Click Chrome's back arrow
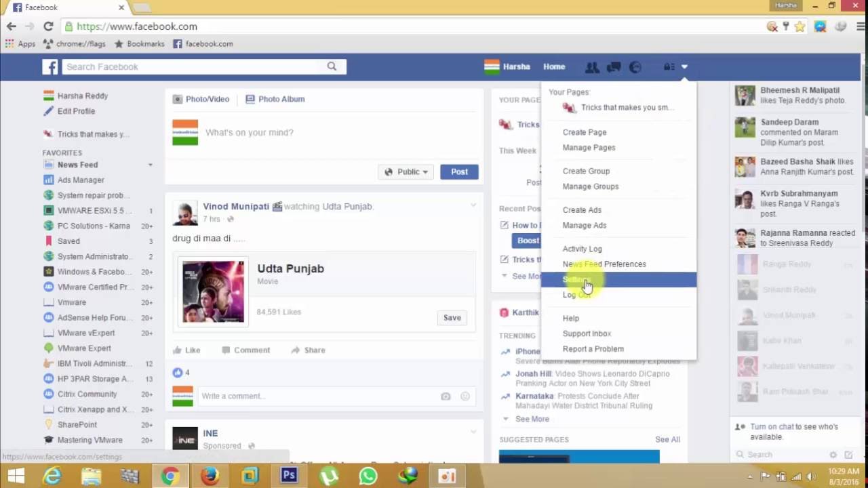 tap(12, 26)
